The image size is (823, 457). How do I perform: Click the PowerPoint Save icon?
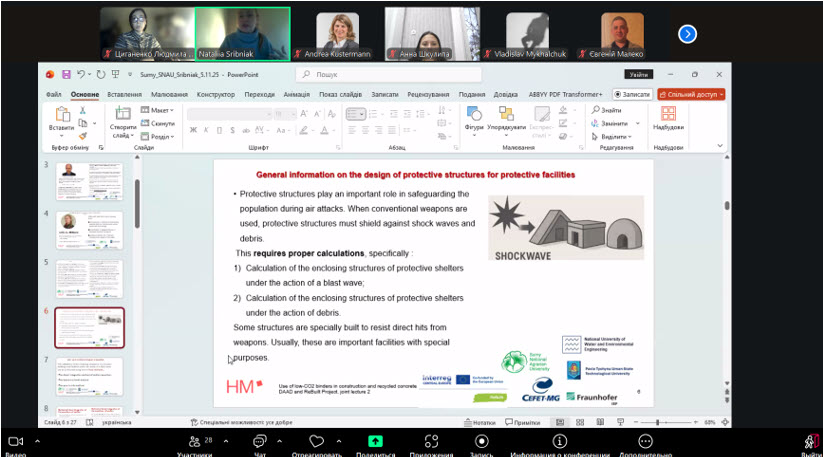[66, 74]
